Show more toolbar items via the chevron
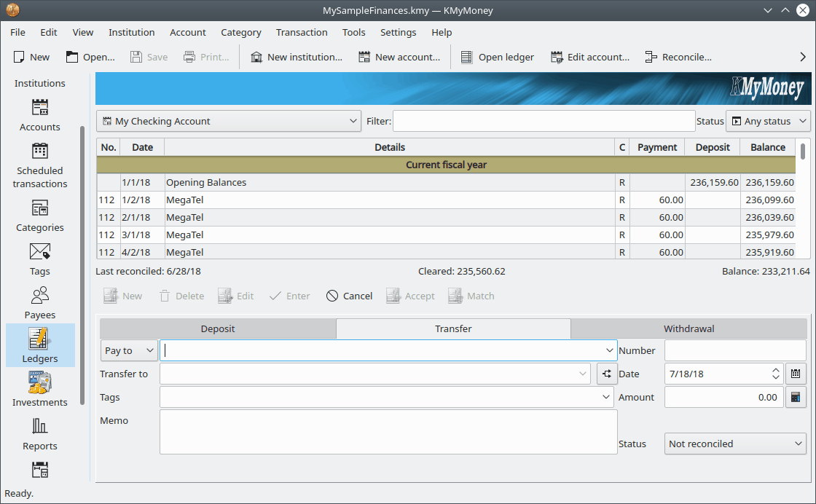 pyautogui.click(x=802, y=58)
